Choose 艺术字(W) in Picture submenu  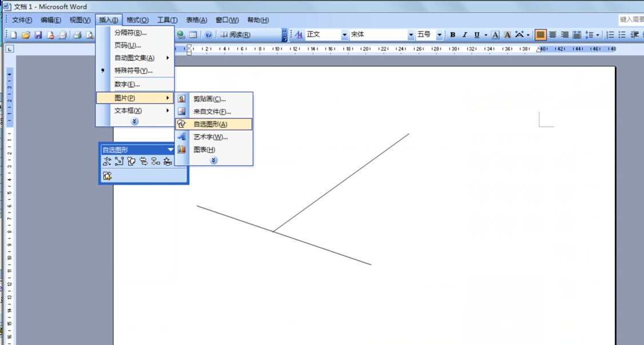[213, 137]
